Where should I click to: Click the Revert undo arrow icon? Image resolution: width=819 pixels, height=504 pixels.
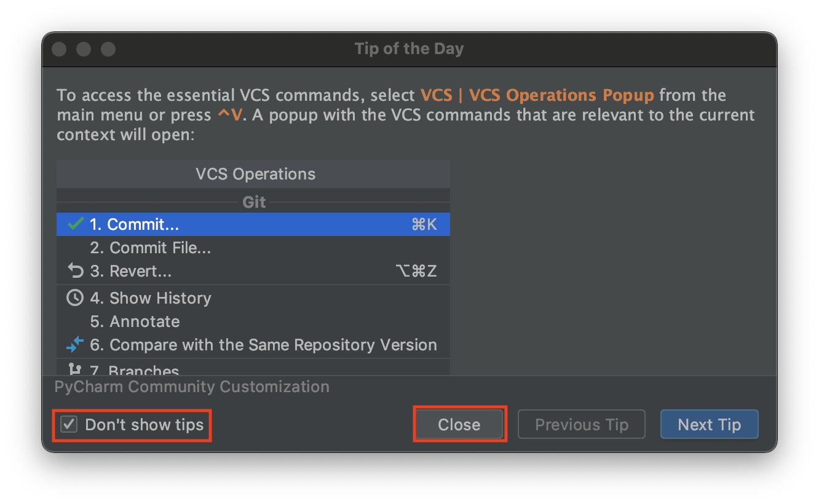(75, 271)
